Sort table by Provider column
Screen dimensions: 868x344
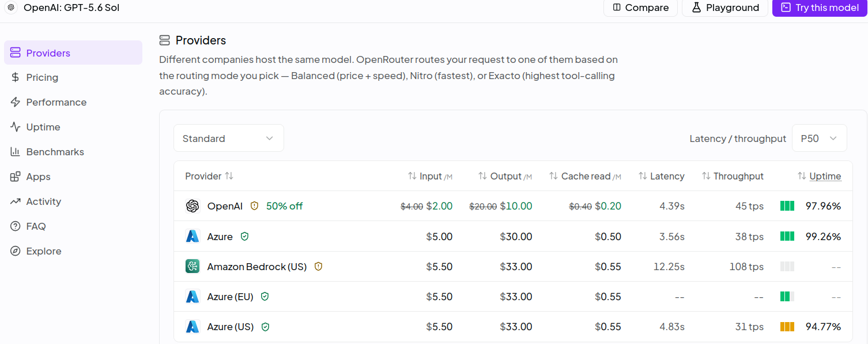click(209, 176)
